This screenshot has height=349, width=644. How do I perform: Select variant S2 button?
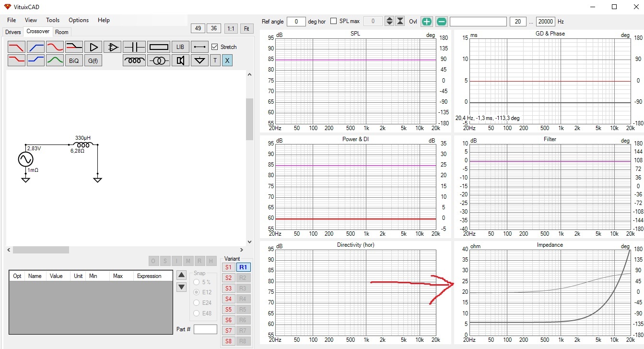tap(228, 278)
